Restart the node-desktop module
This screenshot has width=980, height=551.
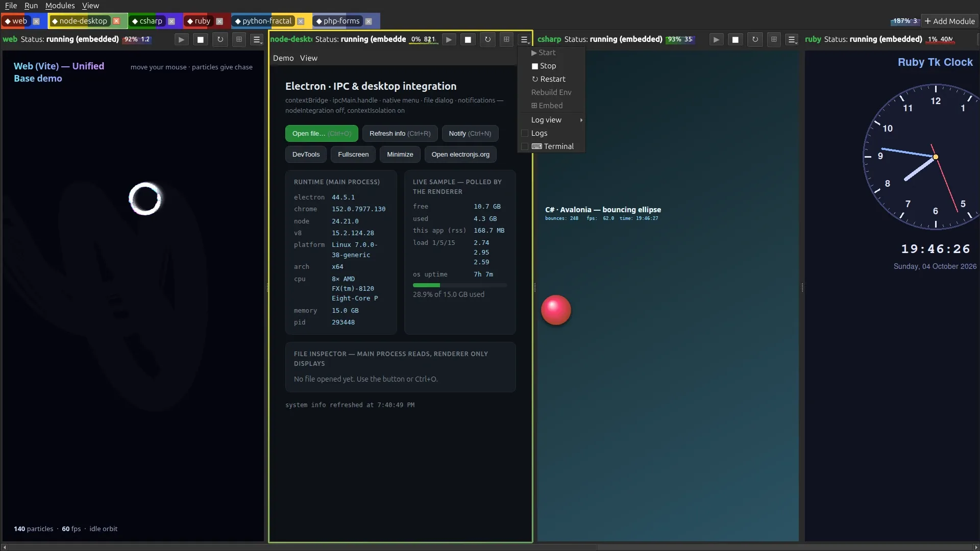pyautogui.click(x=487, y=39)
